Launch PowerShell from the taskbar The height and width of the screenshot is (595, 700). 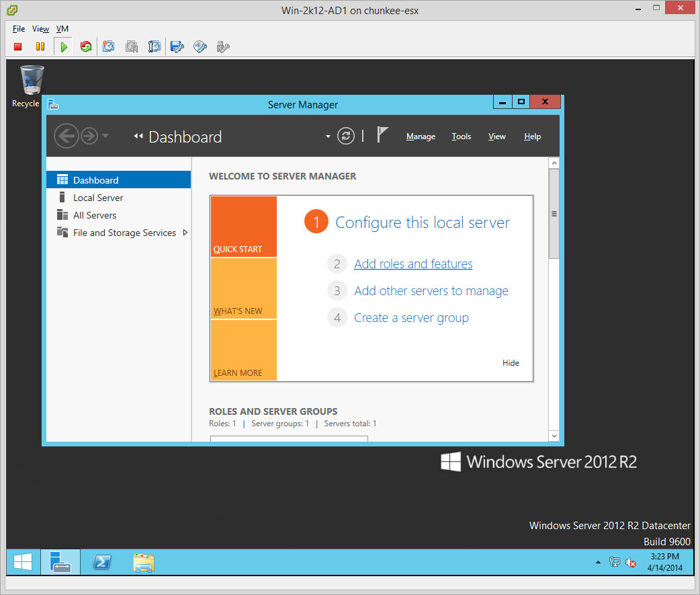tap(102, 562)
